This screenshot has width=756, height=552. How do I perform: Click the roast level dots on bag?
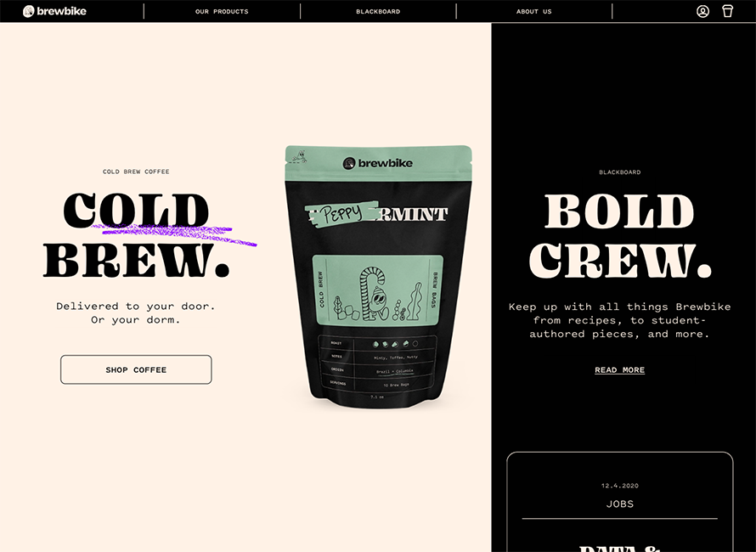[x=395, y=344]
